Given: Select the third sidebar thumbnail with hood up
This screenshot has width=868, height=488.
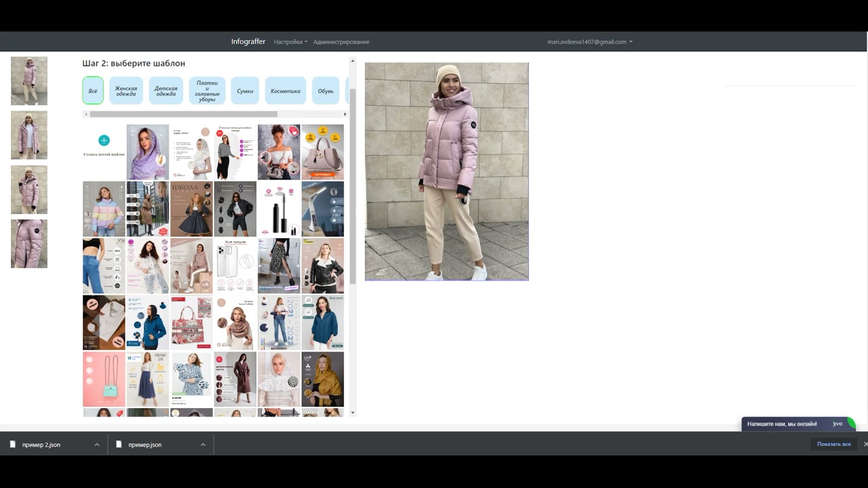Looking at the screenshot, I should point(29,189).
